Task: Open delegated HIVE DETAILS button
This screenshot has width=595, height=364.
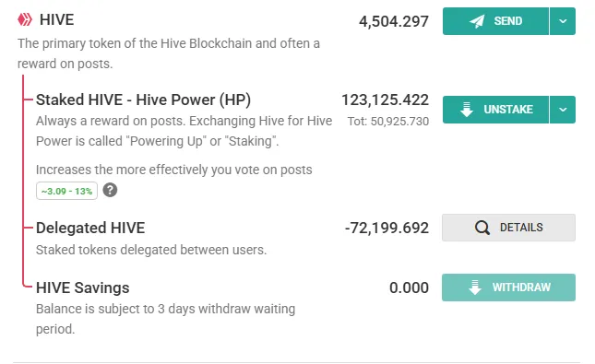Action: (x=508, y=228)
